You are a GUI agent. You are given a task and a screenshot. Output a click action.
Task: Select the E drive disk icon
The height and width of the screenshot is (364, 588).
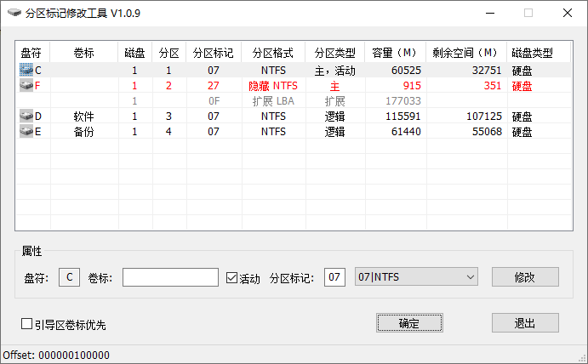[26, 132]
